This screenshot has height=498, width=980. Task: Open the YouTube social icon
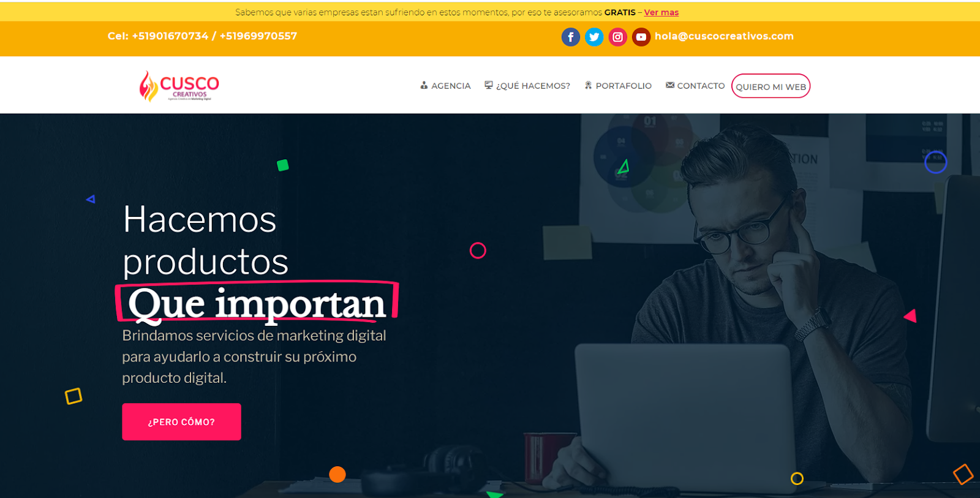(x=641, y=37)
